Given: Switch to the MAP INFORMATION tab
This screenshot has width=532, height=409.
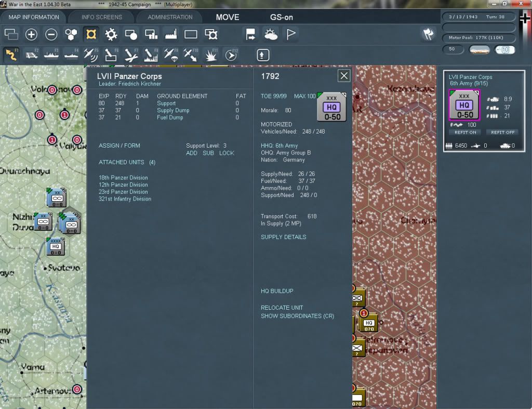Looking at the screenshot, I should pyautogui.click(x=34, y=17).
